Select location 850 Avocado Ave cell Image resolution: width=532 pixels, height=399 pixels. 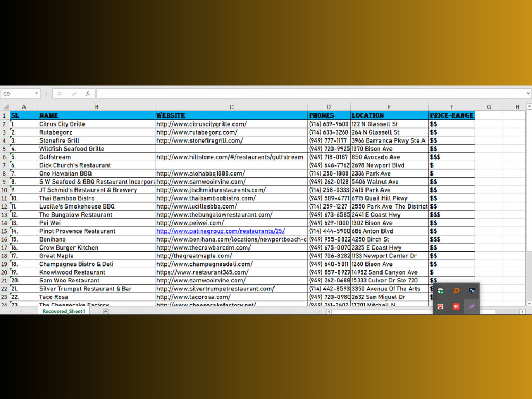click(389, 157)
